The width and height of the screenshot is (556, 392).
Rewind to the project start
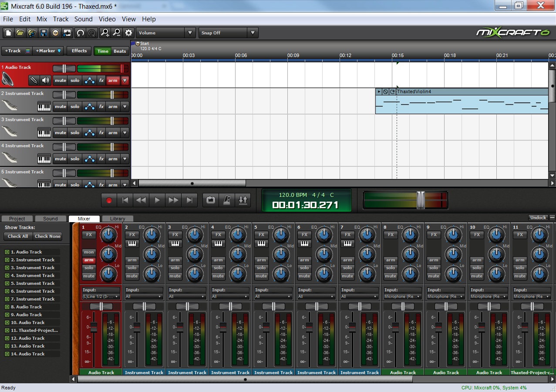(x=125, y=200)
